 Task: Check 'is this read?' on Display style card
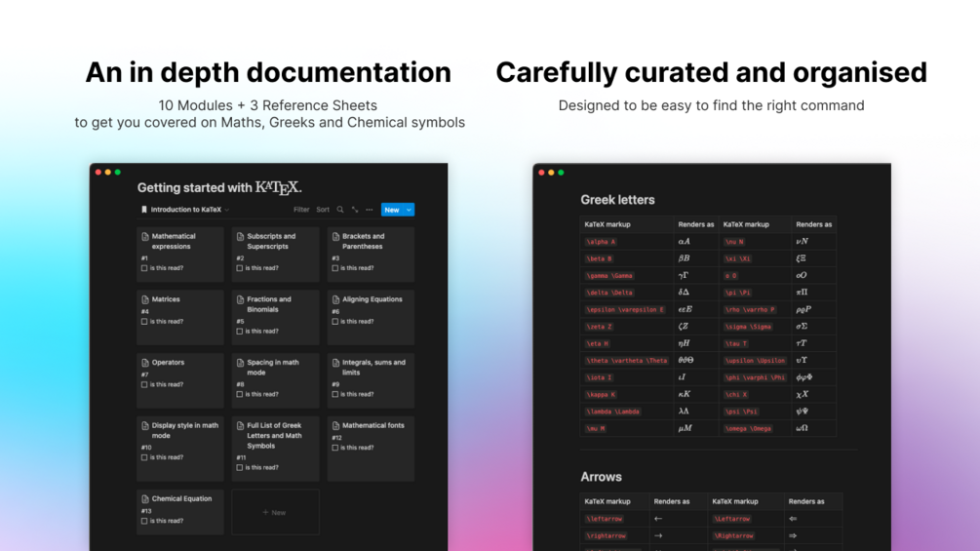pyautogui.click(x=144, y=458)
